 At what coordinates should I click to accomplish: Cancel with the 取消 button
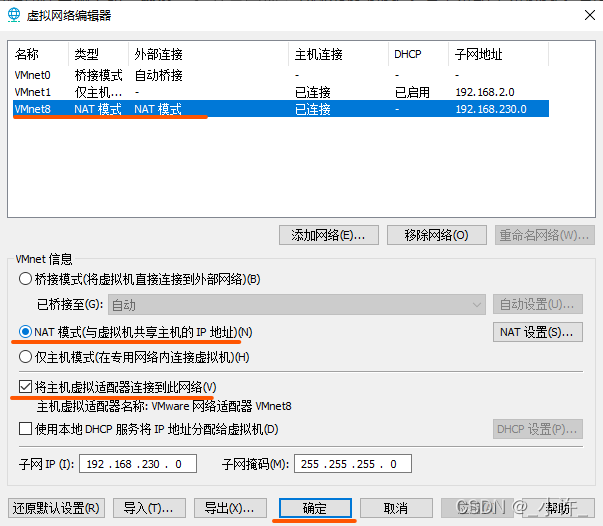click(x=396, y=508)
